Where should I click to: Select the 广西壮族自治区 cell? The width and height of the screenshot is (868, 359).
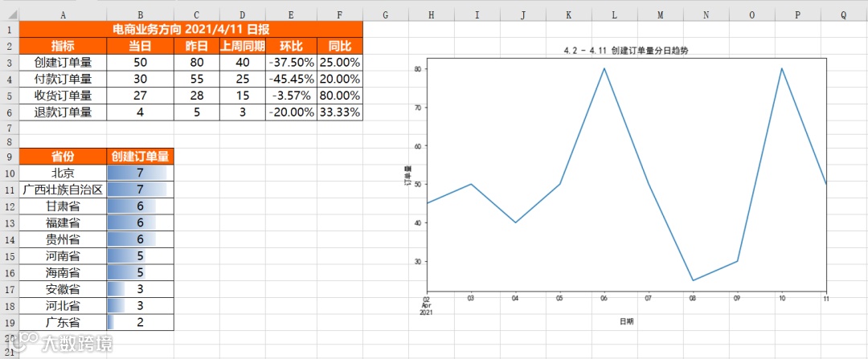pyautogui.click(x=63, y=190)
